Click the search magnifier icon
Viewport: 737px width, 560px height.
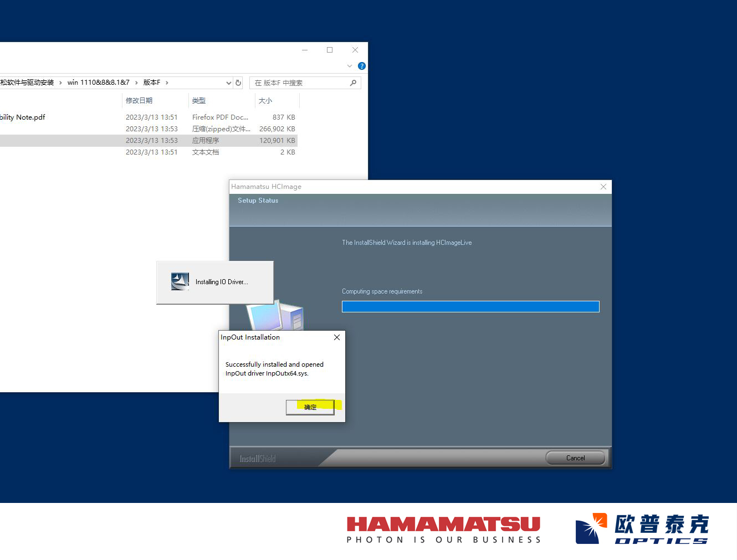tap(353, 83)
